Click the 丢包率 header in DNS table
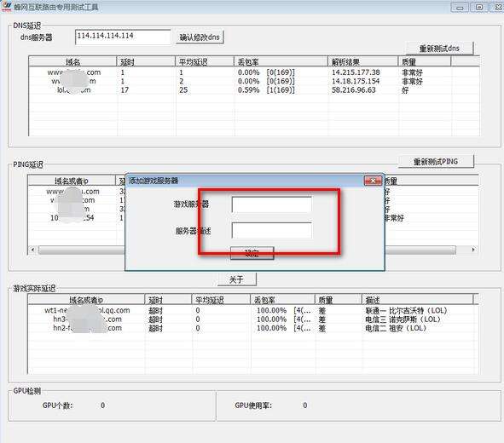 coord(281,61)
